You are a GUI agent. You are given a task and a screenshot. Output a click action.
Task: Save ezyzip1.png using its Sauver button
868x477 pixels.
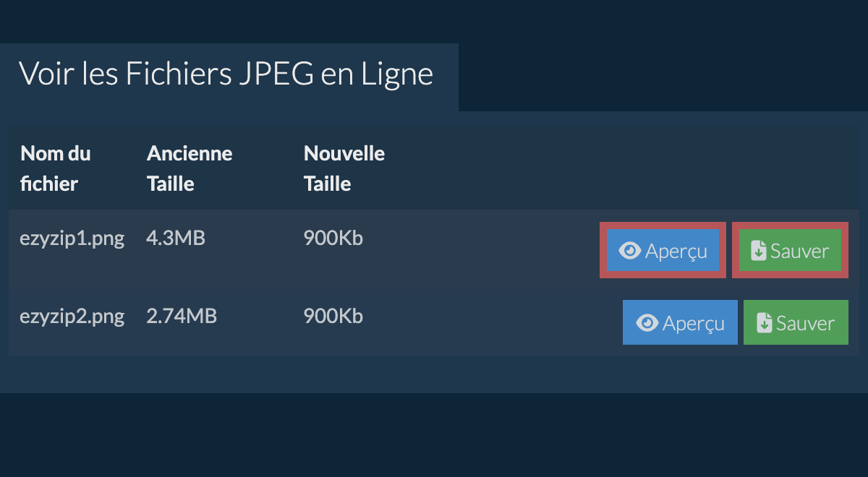pos(790,251)
